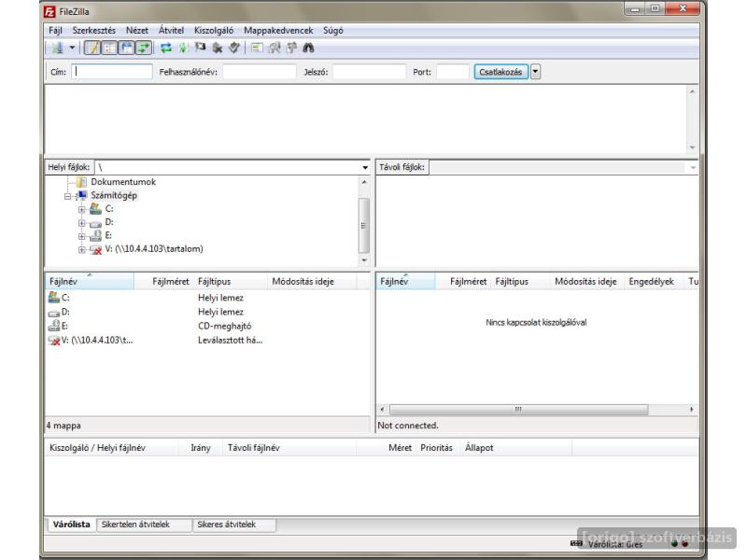The image size is (747, 560).
Task: Focus the Felhasználónév input field
Action: pos(260,72)
